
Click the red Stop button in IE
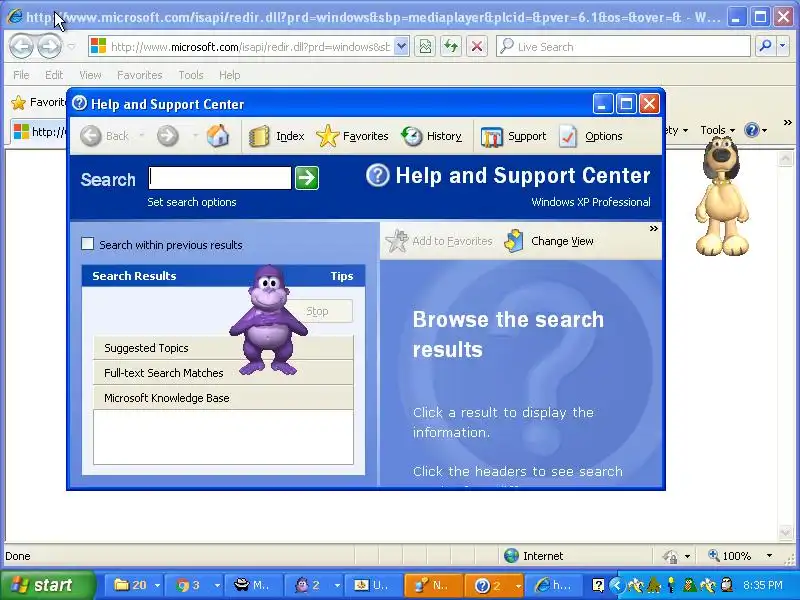click(477, 47)
